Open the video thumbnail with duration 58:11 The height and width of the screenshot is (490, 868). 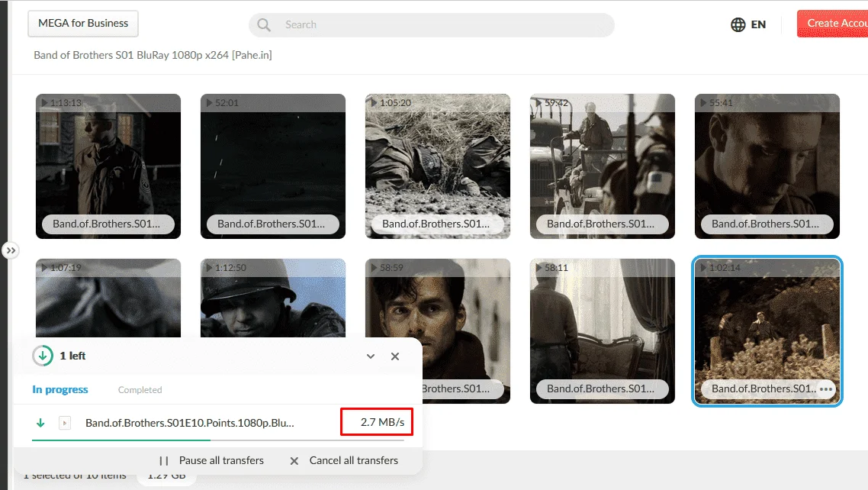[603, 331]
